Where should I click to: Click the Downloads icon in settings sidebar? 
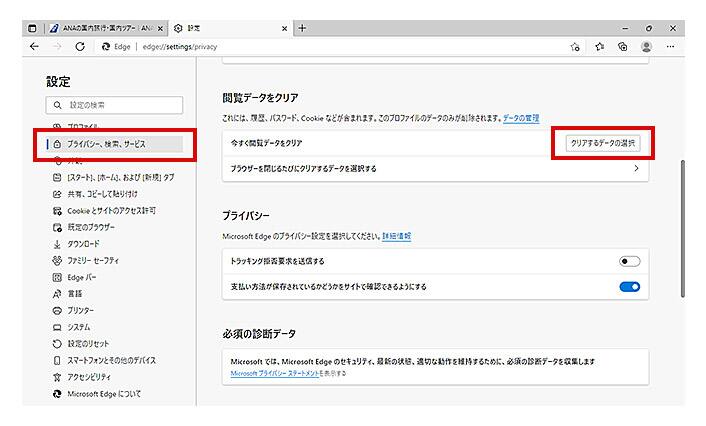point(57,243)
